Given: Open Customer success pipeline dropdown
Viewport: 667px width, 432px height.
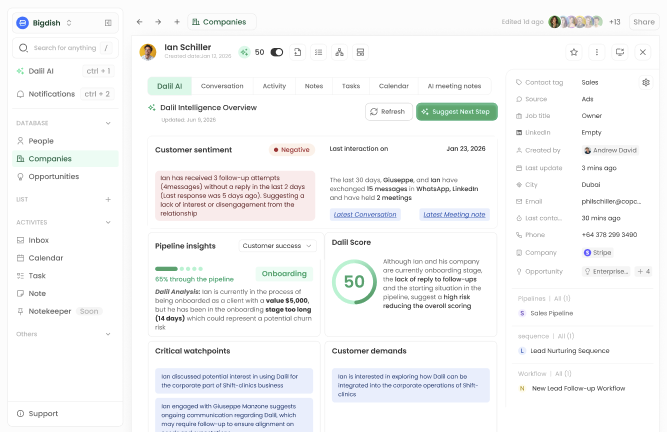Looking at the screenshot, I should point(277,246).
